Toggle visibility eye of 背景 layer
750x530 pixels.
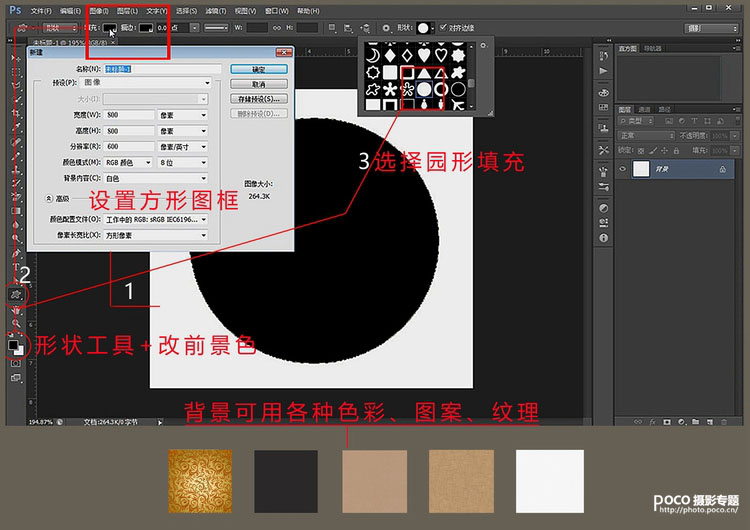pyautogui.click(x=622, y=169)
